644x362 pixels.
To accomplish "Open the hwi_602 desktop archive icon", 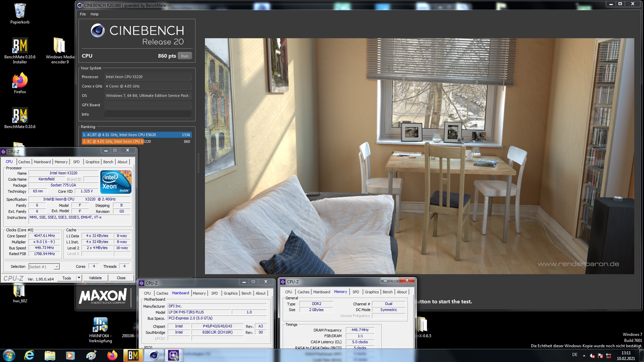I will [x=20, y=293].
